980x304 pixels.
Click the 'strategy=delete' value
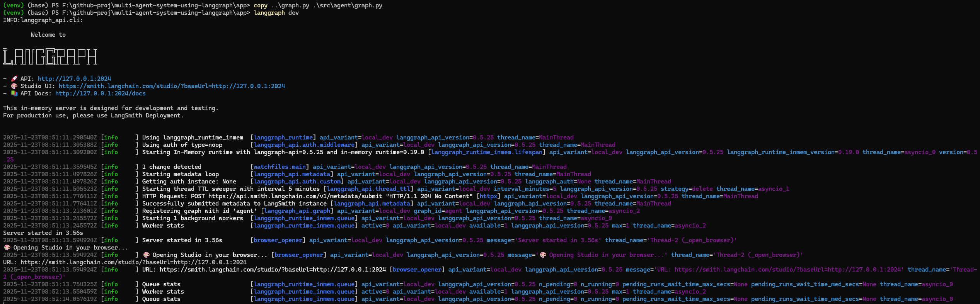click(687, 189)
